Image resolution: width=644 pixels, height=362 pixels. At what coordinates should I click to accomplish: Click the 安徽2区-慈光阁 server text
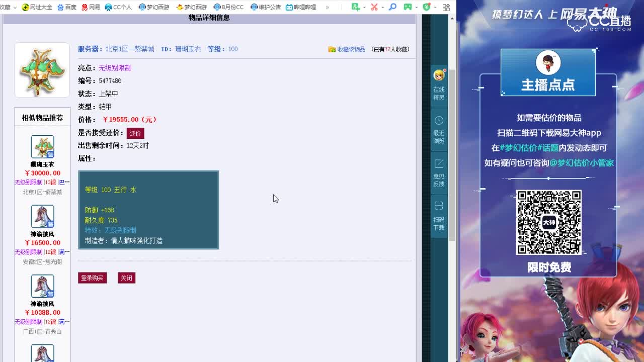[42, 262]
